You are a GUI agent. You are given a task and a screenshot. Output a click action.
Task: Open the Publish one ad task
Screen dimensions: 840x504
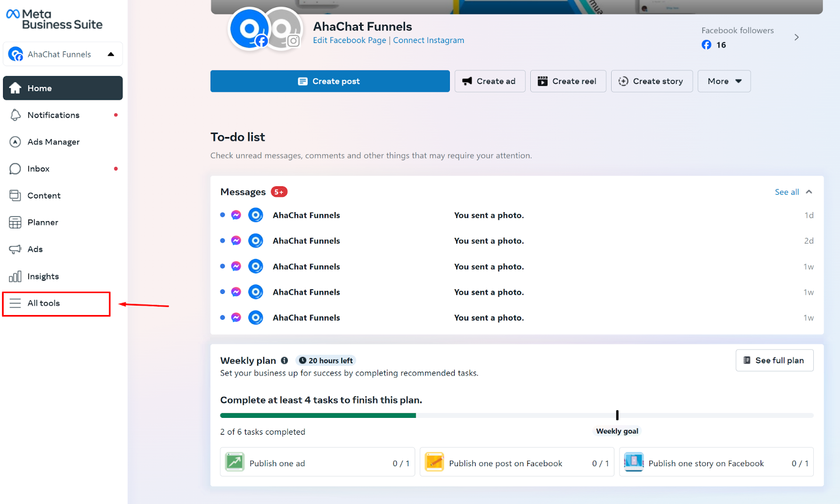[x=318, y=463]
